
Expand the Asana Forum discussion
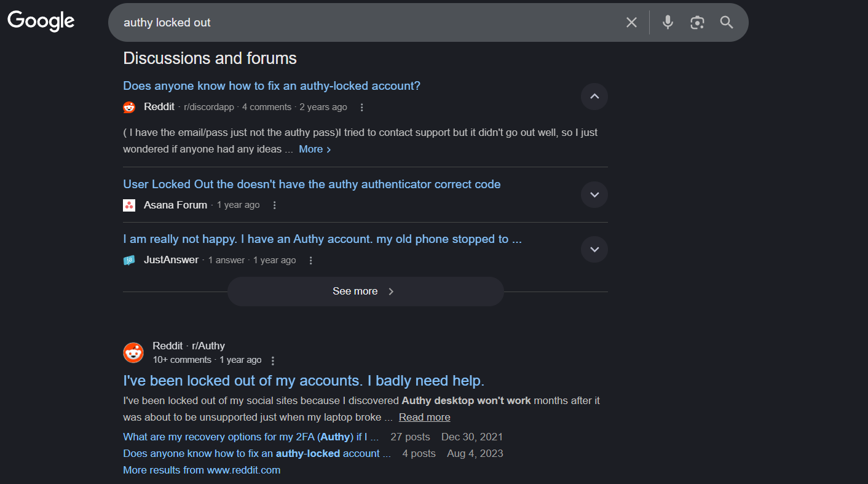(x=594, y=195)
